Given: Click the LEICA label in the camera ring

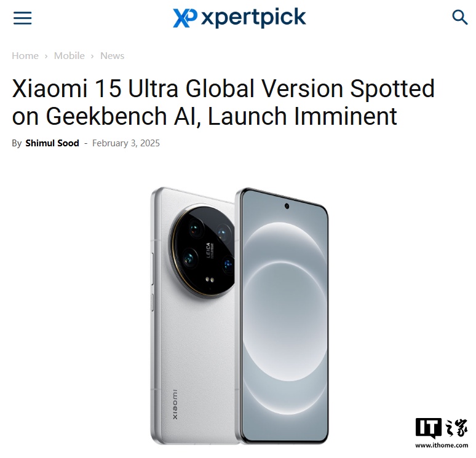Looking at the screenshot, I should coord(208,250).
